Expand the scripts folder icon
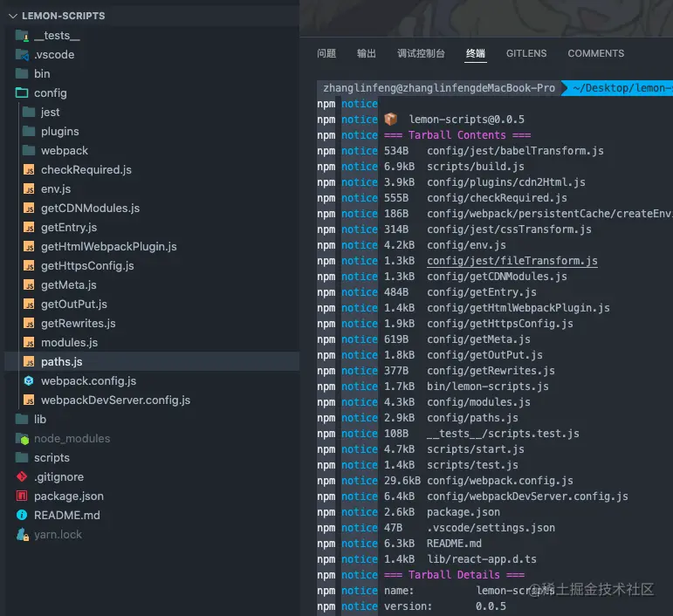The width and height of the screenshot is (673, 616). (x=22, y=458)
